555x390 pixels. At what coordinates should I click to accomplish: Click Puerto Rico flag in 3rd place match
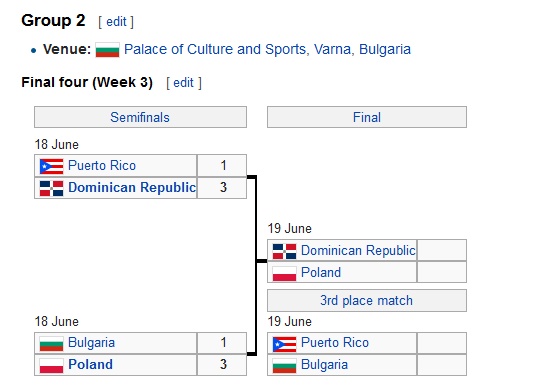(x=284, y=344)
